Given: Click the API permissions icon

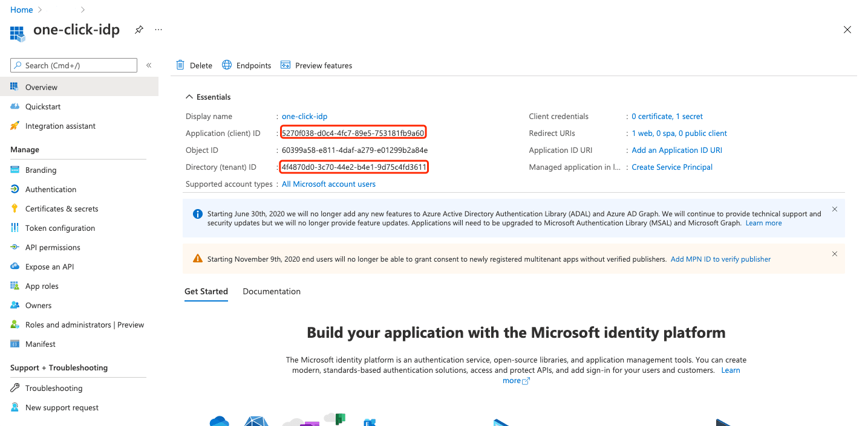Looking at the screenshot, I should [15, 247].
